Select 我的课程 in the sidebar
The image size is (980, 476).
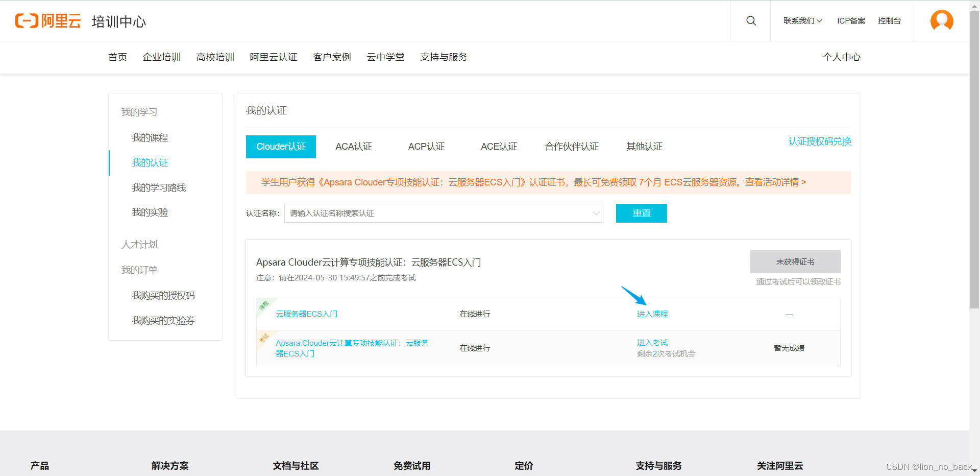click(x=150, y=138)
